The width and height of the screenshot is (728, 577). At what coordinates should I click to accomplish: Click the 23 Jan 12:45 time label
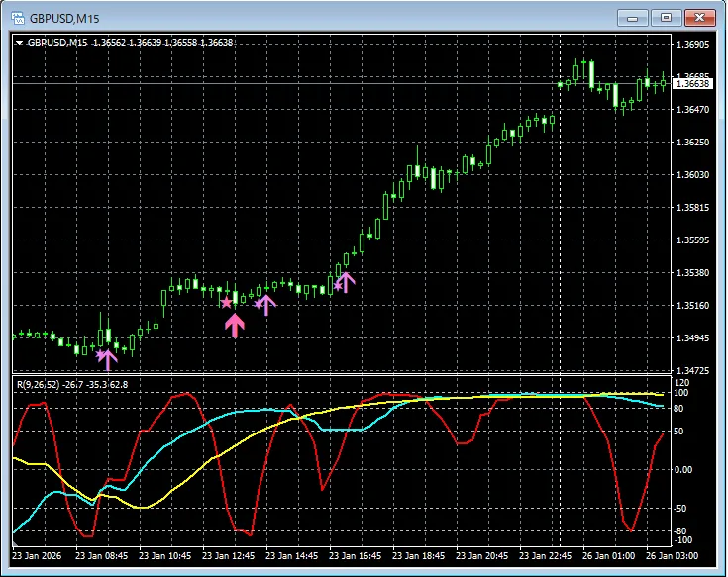(x=231, y=554)
